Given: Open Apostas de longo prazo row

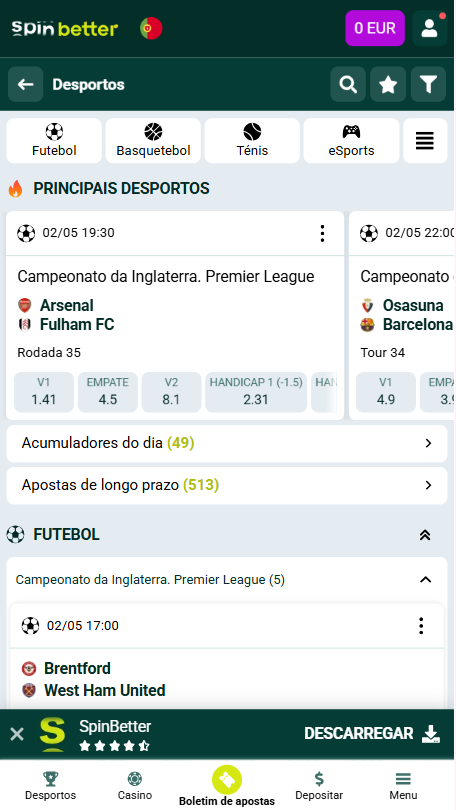Looking at the screenshot, I should click(227, 486).
